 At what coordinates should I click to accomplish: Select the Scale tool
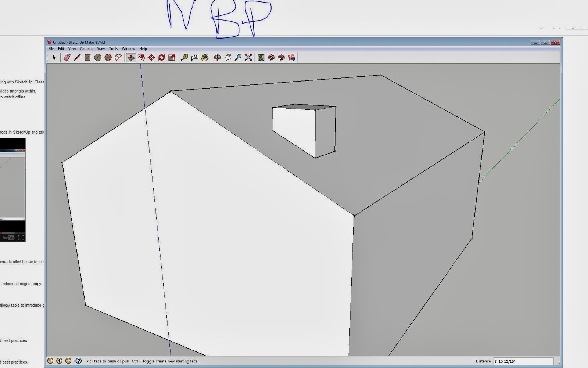[172, 58]
